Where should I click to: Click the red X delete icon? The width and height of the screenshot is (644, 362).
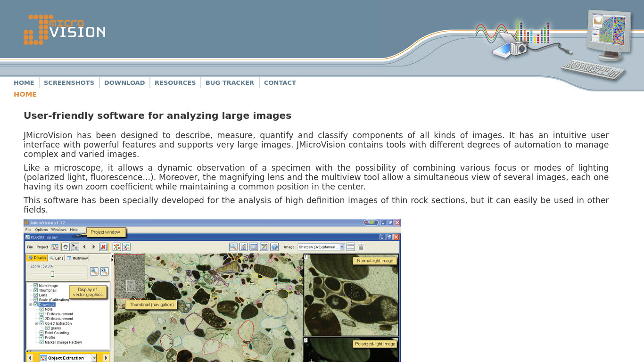103,247
